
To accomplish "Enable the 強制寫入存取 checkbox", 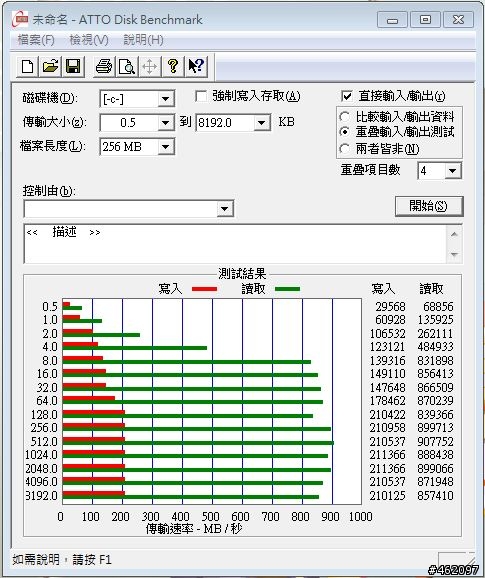I will [201, 97].
